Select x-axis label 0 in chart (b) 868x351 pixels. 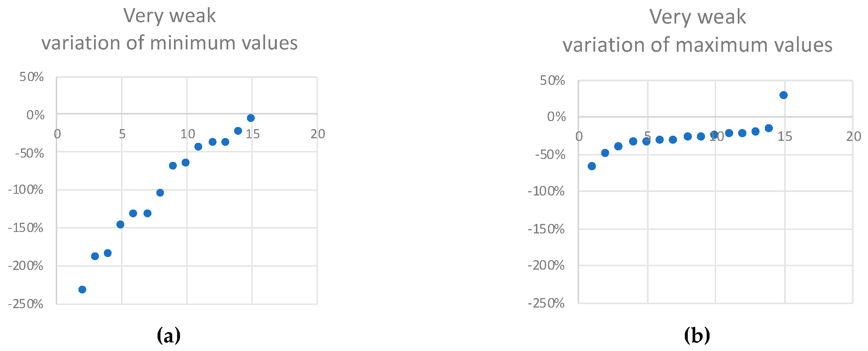point(579,137)
